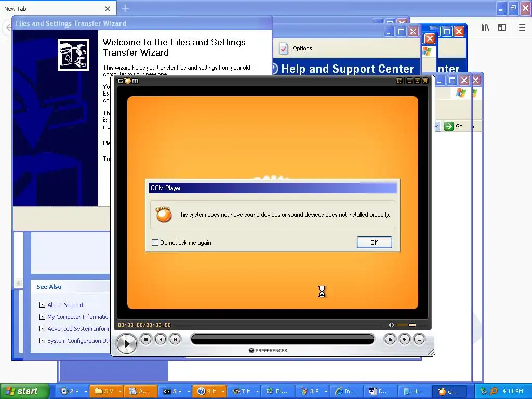Viewport: 532px width, 399px height.
Task: Switch to the 'Fil...' wizard taskbar button
Action: [x=278, y=391]
